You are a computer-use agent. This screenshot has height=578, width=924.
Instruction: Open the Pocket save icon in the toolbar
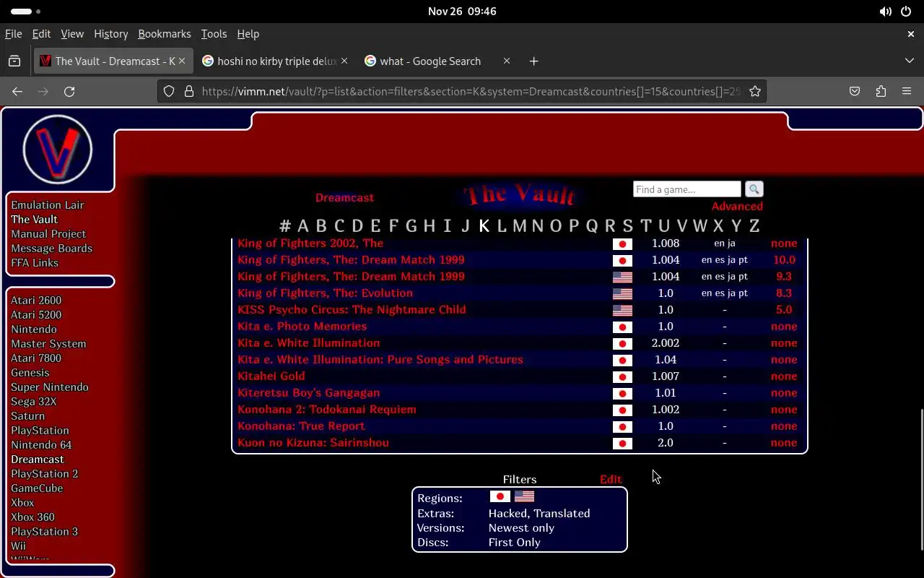[x=855, y=91]
